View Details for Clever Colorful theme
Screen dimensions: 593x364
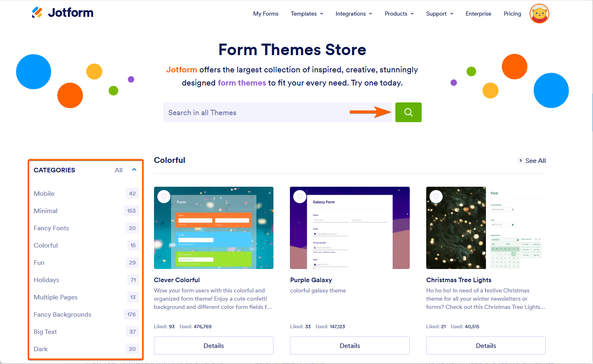pyautogui.click(x=214, y=345)
